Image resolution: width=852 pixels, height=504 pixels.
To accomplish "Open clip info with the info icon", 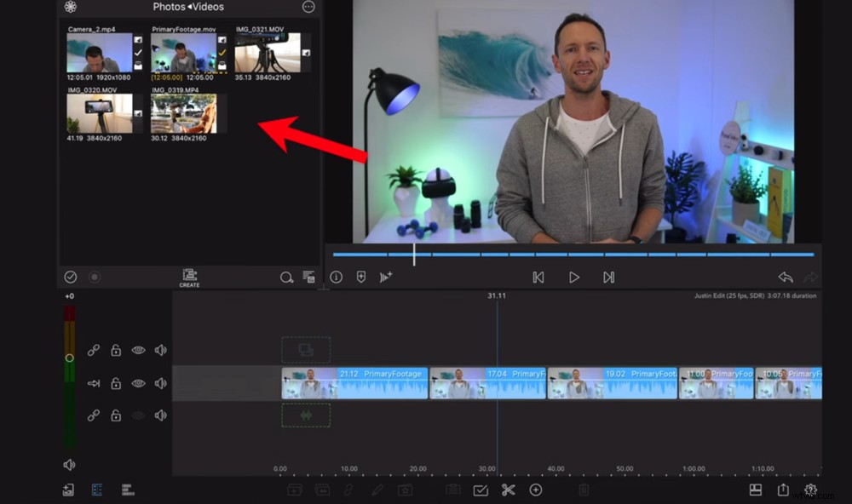I will (336, 277).
